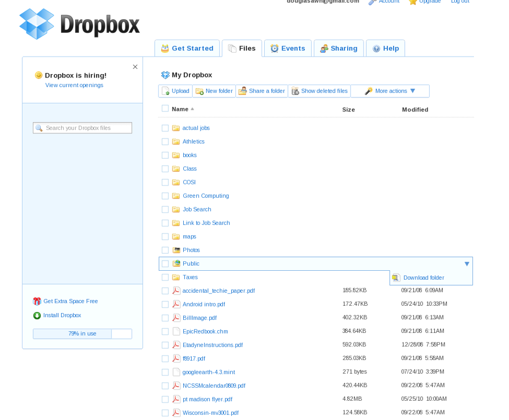The image size is (509, 420).
Task: Open the Help tab
Action: [x=385, y=49]
